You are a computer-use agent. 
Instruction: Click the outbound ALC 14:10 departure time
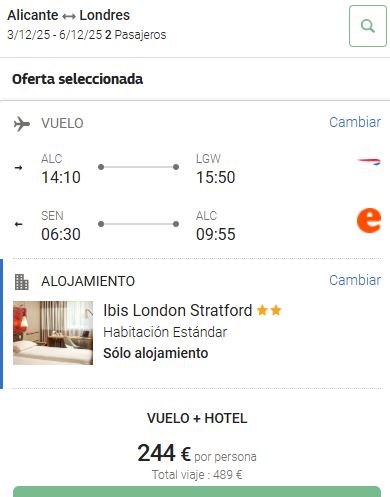point(61,177)
